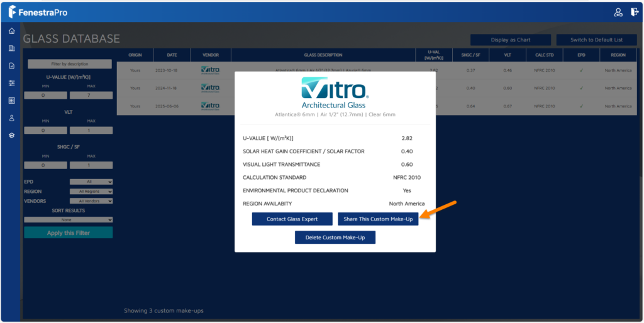
Task: Open the Glass grid icon in the sidebar
Action: pyautogui.click(x=11, y=101)
